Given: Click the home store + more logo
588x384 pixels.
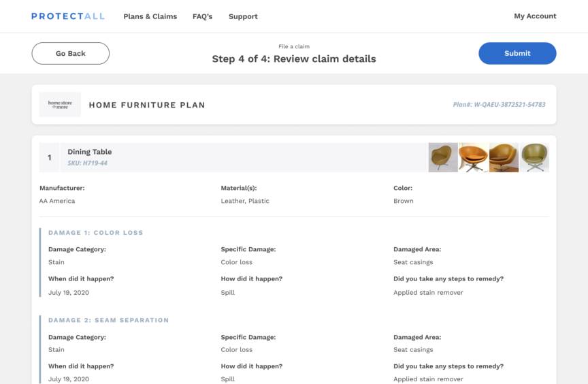Looking at the screenshot, I should tap(60, 105).
